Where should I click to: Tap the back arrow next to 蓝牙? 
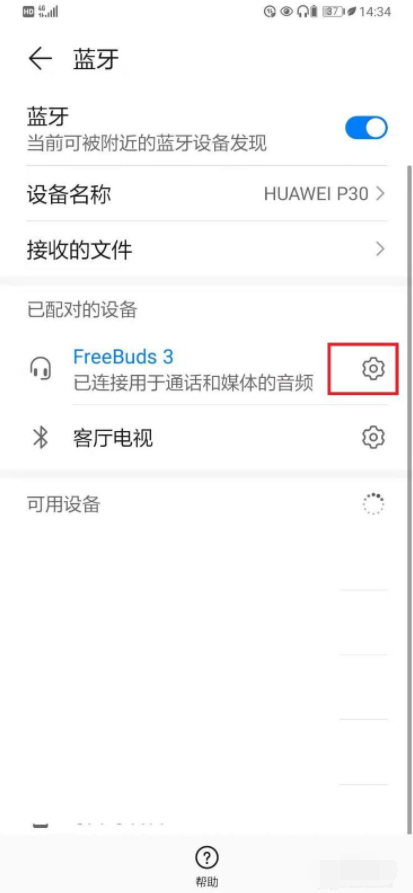40,59
